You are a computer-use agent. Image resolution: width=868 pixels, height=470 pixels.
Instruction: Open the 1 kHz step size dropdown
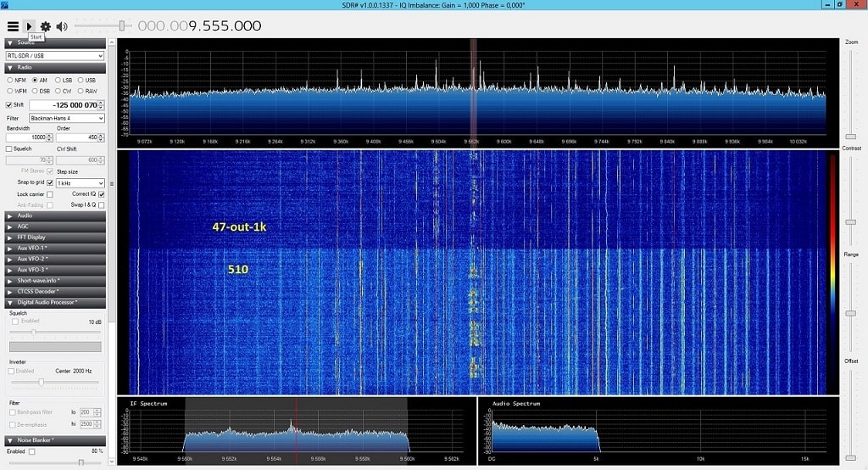81,183
